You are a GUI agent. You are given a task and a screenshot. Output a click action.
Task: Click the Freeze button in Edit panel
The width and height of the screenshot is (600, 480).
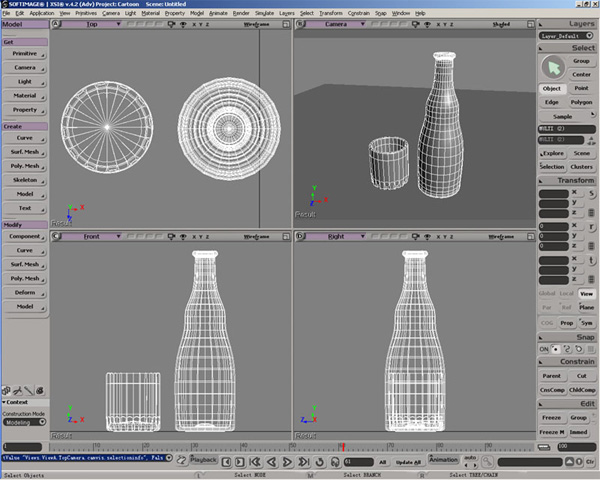[x=551, y=418]
